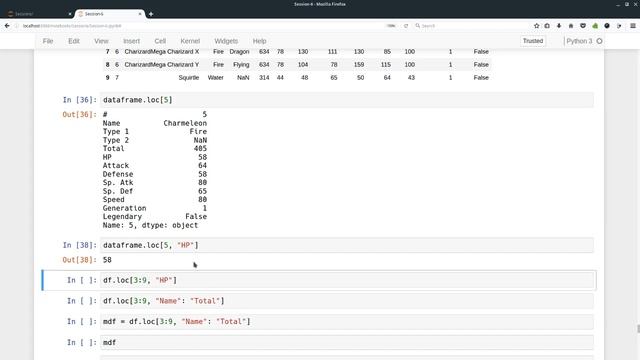
Task: Open the Pocket shield icon
Action: [583, 26]
